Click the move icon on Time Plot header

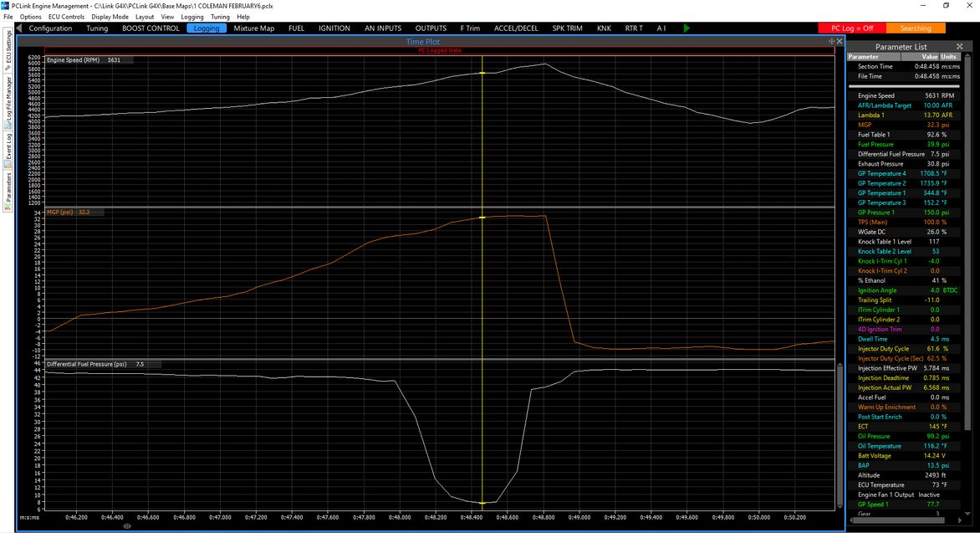[x=831, y=41]
